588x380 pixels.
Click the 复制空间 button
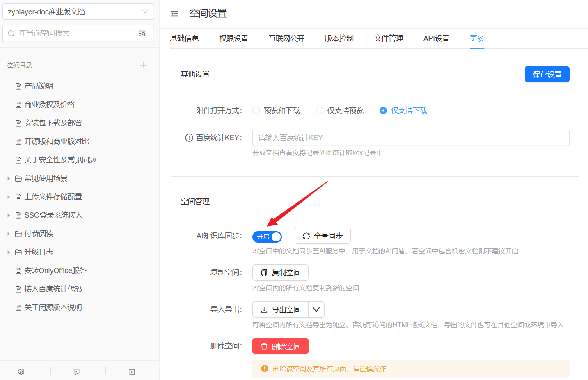point(280,273)
